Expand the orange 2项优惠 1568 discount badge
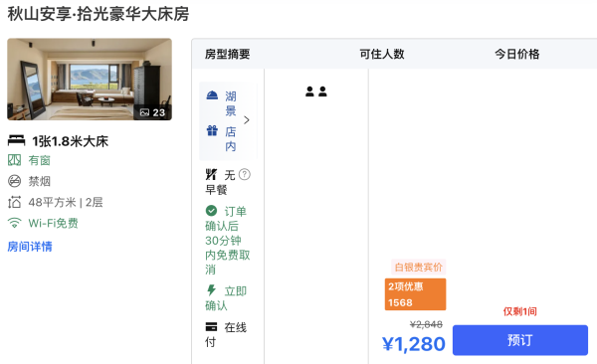 415,294
